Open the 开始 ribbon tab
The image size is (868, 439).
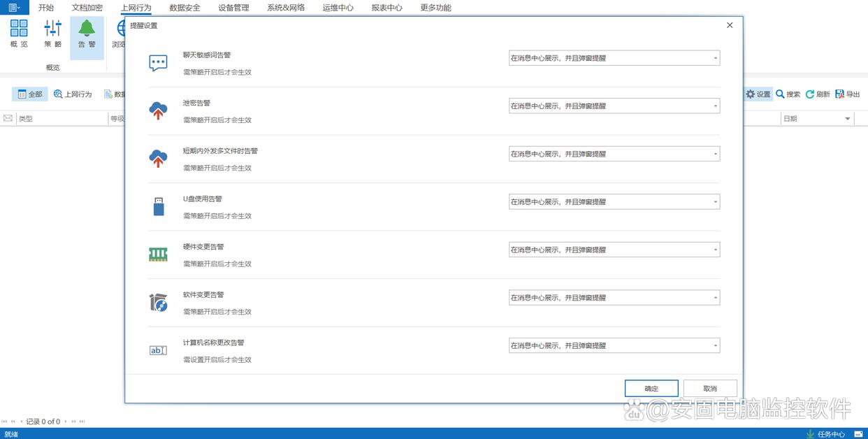point(46,8)
